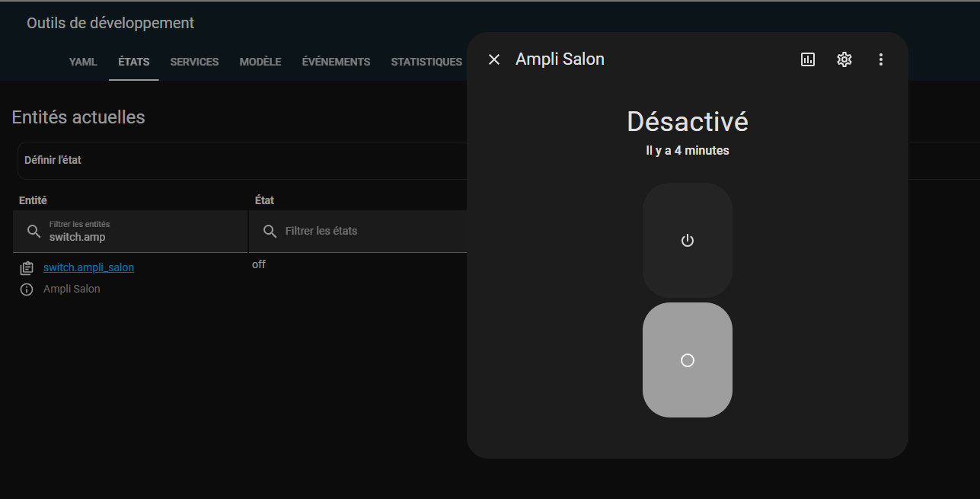The image size is (980, 499).
Task: Go to the MODÈLE tab
Action: pyautogui.click(x=260, y=62)
